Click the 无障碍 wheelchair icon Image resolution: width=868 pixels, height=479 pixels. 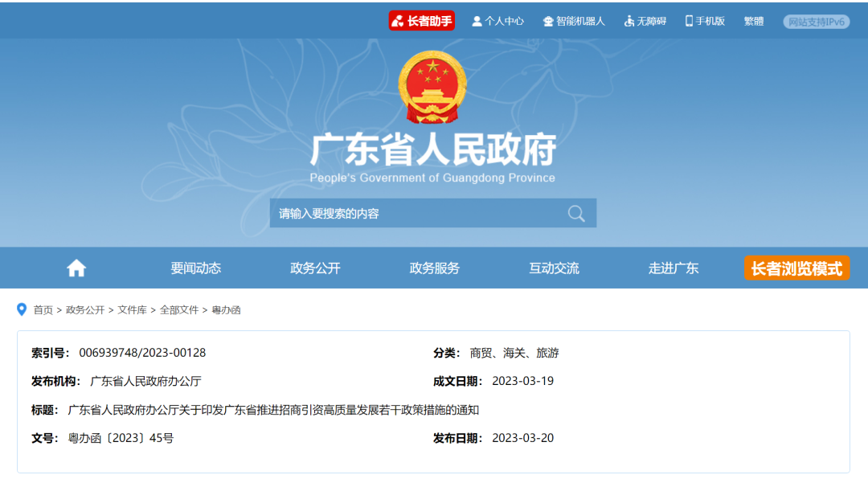tap(628, 21)
